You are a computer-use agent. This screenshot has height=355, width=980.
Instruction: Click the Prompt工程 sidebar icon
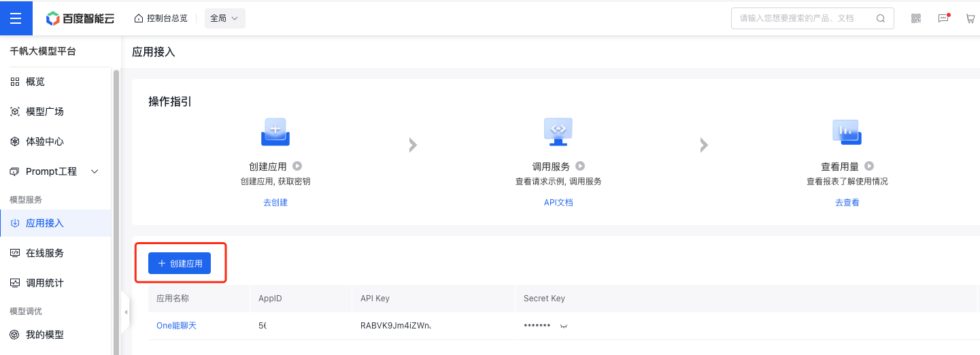[x=15, y=171]
